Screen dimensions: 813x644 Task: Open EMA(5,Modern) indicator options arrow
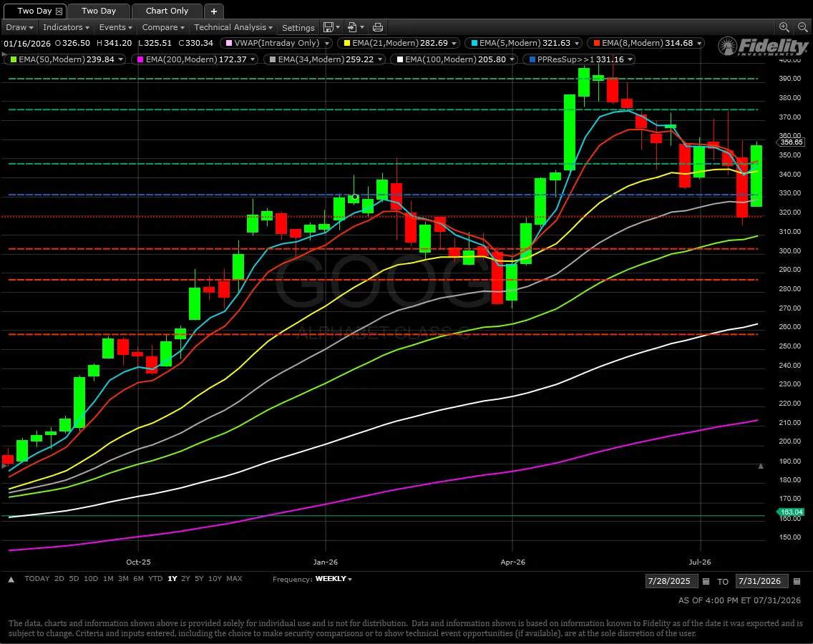[577, 44]
